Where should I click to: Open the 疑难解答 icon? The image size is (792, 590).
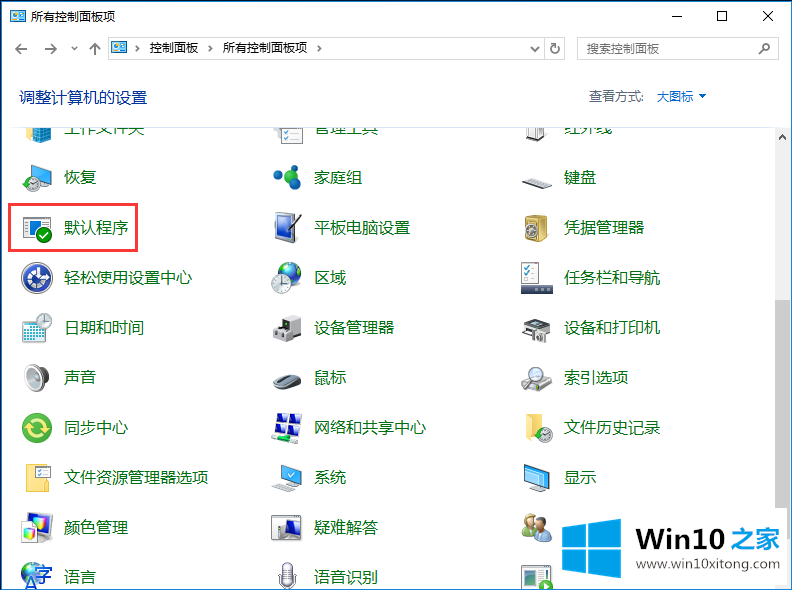pyautogui.click(x=287, y=528)
